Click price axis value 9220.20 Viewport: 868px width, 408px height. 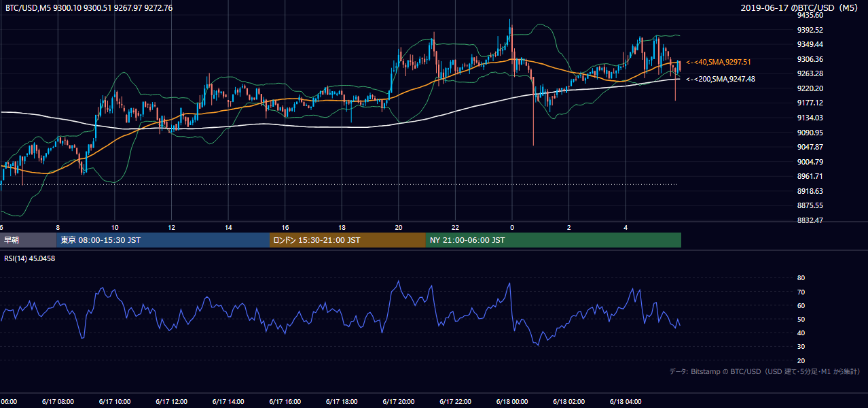pyautogui.click(x=810, y=88)
